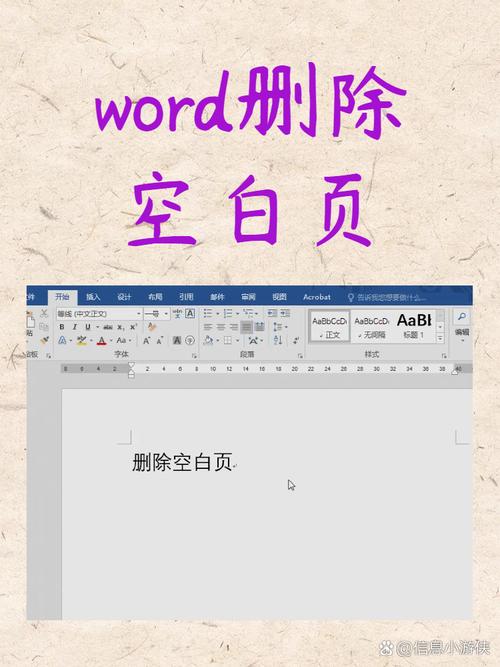Apply subscript x₂ formatting
Viewport: 500px width, 667px height.
[x=120, y=327]
